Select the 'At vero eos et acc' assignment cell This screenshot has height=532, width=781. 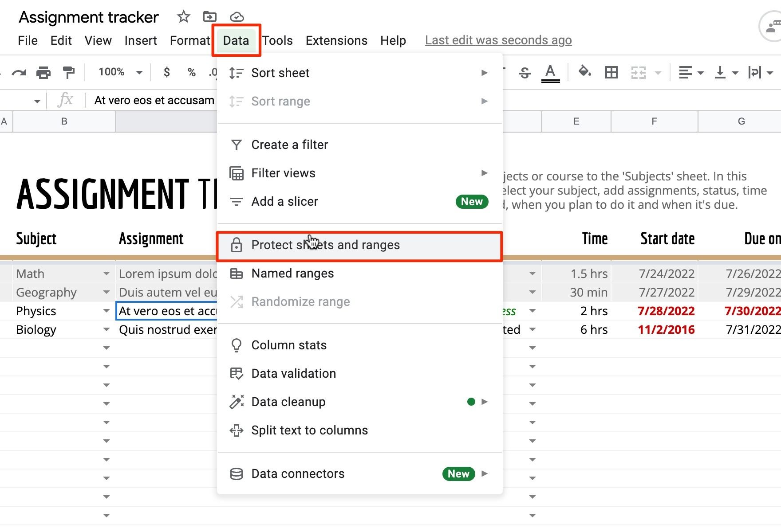[167, 311]
